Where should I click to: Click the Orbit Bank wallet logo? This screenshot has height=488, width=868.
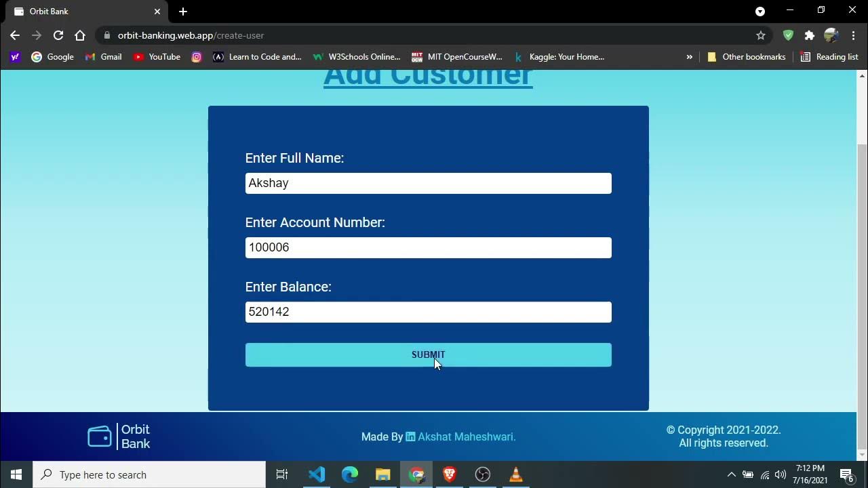(x=100, y=436)
